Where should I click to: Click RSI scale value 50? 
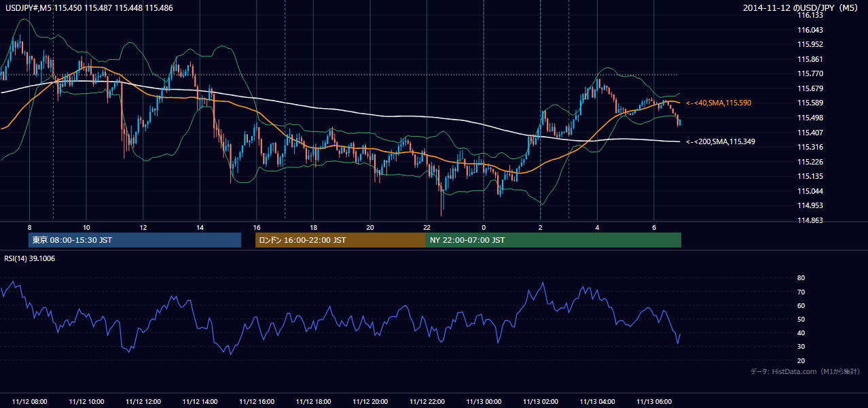[801, 320]
